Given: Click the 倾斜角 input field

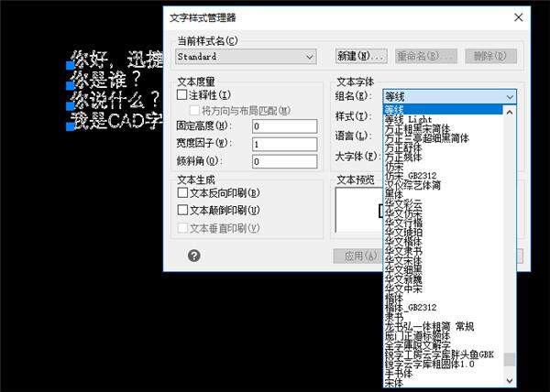Looking at the screenshot, I should (284, 161).
